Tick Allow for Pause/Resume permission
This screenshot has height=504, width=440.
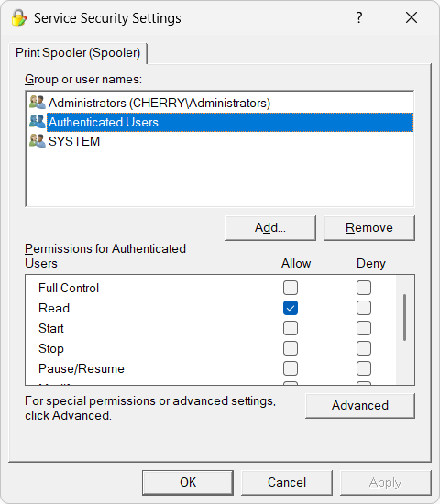(291, 368)
